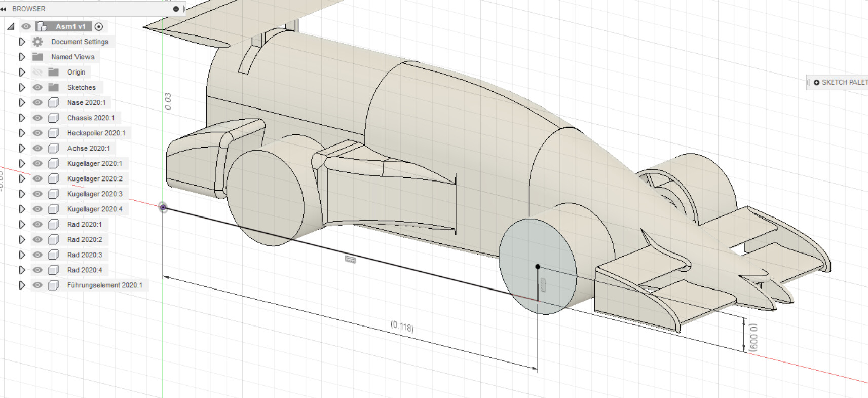Click the Chassis 2020:1 component icon
The height and width of the screenshot is (398, 868).
[x=54, y=118]
